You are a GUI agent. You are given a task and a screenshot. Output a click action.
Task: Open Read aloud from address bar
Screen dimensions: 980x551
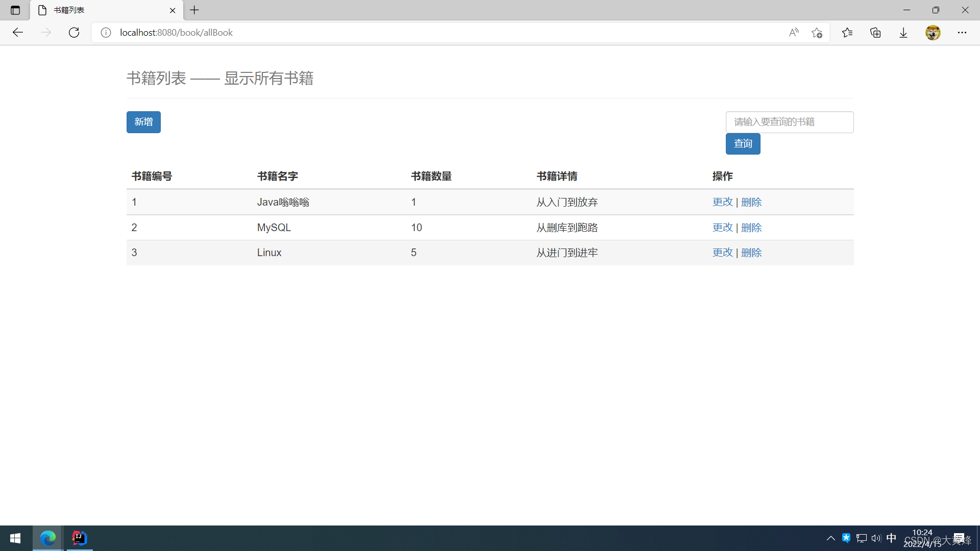click(793, 33)
